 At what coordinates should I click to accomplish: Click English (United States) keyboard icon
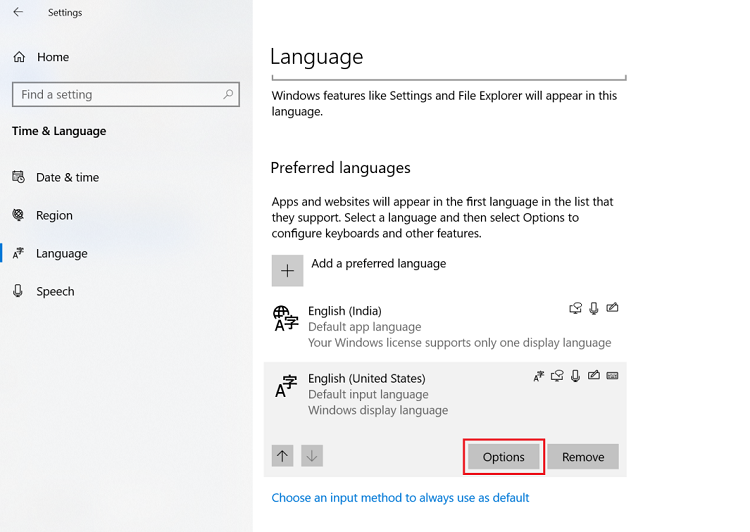tap(612, 376)
